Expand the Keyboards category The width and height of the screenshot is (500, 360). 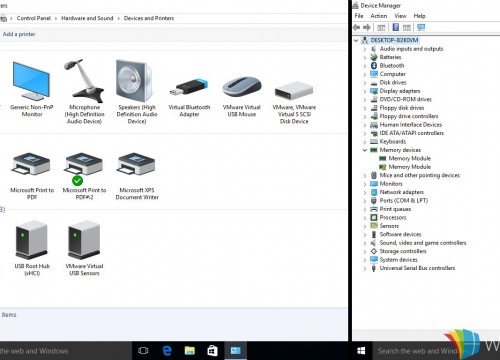point(365,142)
